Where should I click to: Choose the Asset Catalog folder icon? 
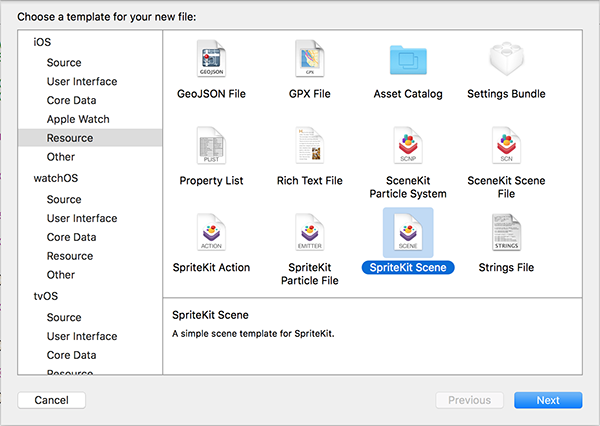click(408, 60)
